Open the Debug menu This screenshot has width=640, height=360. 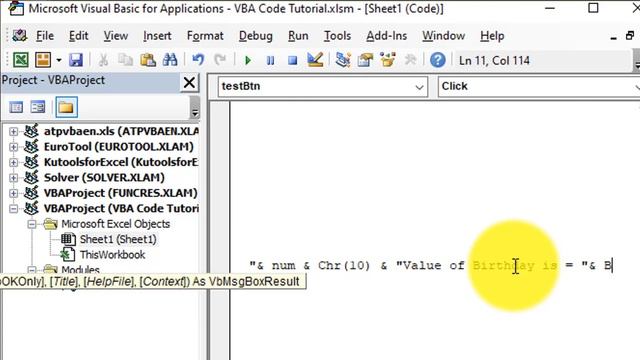tap(256, 36)
